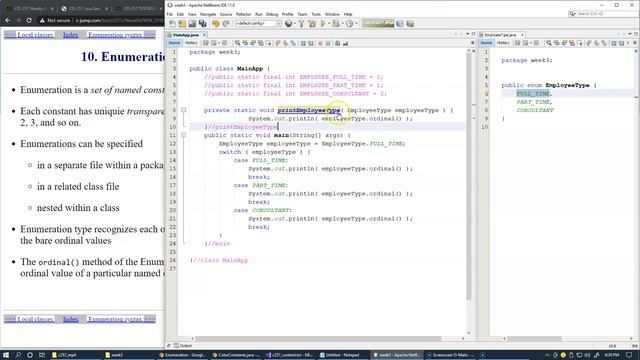The height and width of the screenshot is (360, 640).
Task: Click the Cortana circle icon on taskbar
Action: pyautogui.click(x=30, y=355)
